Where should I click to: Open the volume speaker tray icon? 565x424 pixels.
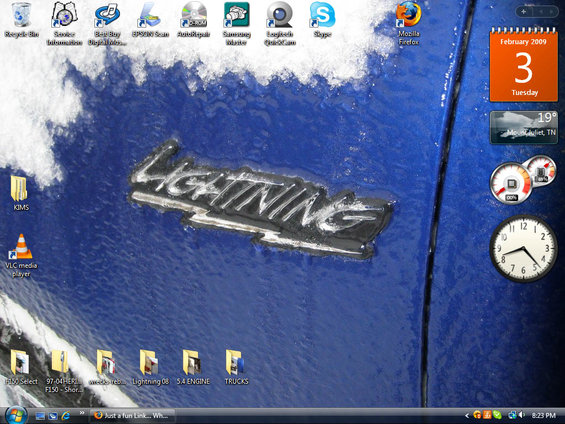point(521,415)
